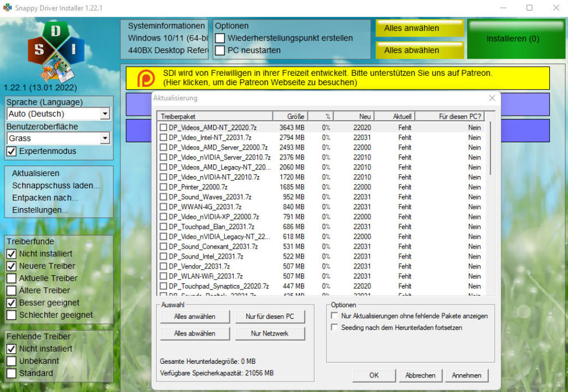The width and height of the screenshot is (568, 392).
Task: Check the DP_WLAN-WiFi_22031.7z checkbox
Action: [x=163, y=276]
